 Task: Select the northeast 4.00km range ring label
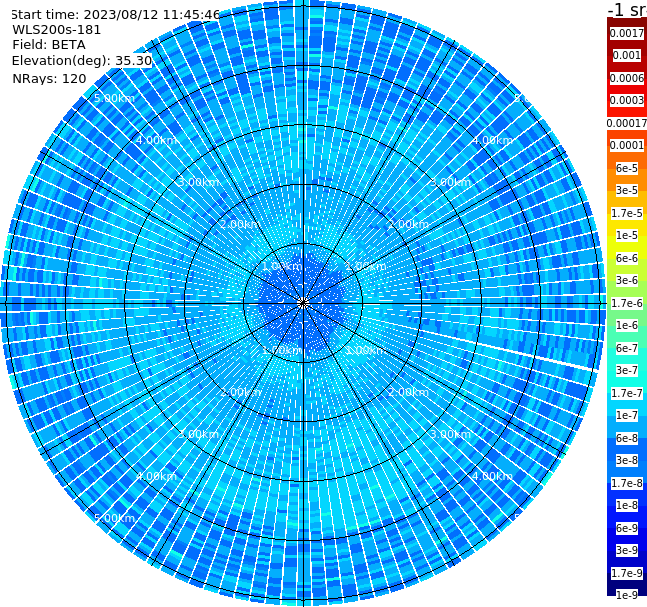[492, 140]
